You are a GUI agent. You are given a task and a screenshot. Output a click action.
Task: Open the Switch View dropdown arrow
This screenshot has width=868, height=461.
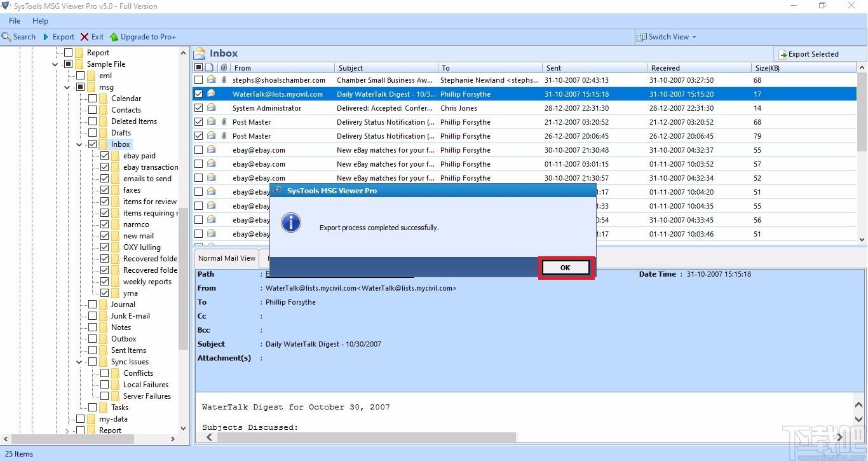[694, 37]
